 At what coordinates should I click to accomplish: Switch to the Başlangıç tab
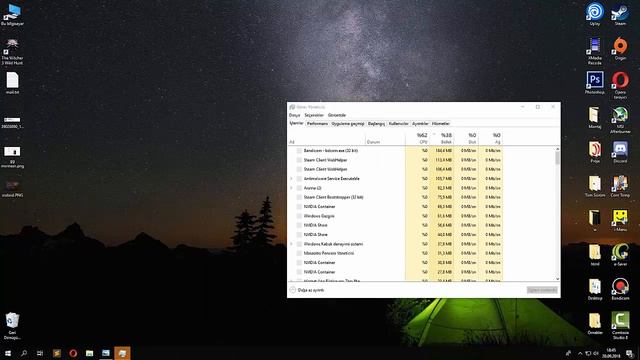click(376, 123)
